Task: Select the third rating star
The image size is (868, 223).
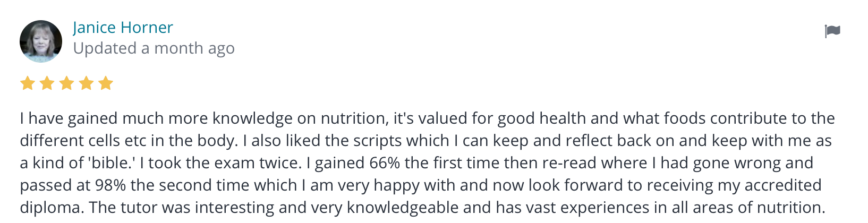Action: (x=66, y=83)
